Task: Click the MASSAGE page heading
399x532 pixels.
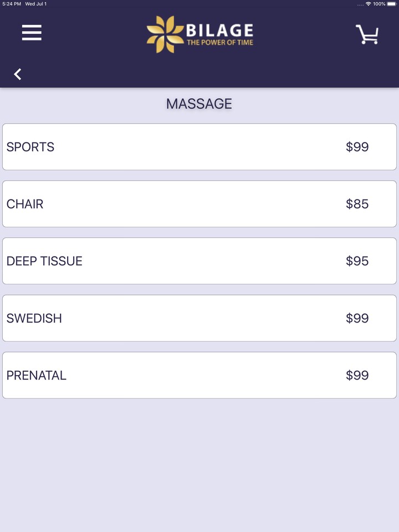Action: point(199,104)
